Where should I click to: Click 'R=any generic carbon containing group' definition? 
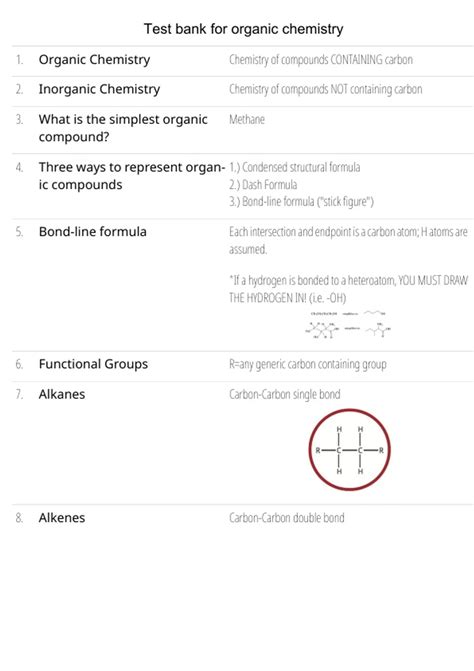(x=308, y=364)
